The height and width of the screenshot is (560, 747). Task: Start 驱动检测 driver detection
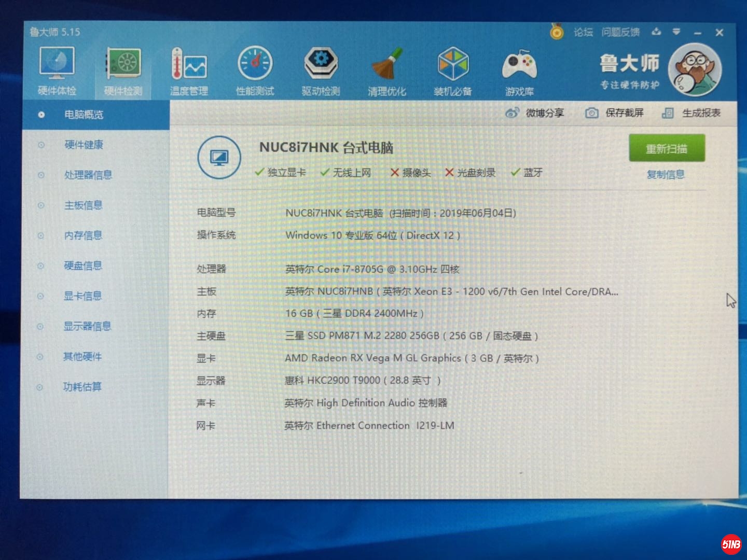pyautogui.click(x=321, y=70)
